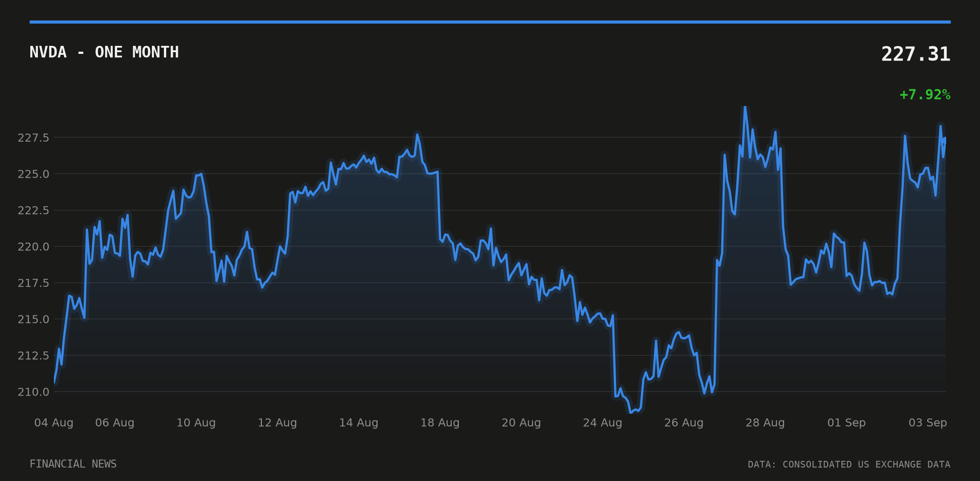980x481 pixels.
Task: Click the x-axis date 26 Aug
Action: [684, 423]
